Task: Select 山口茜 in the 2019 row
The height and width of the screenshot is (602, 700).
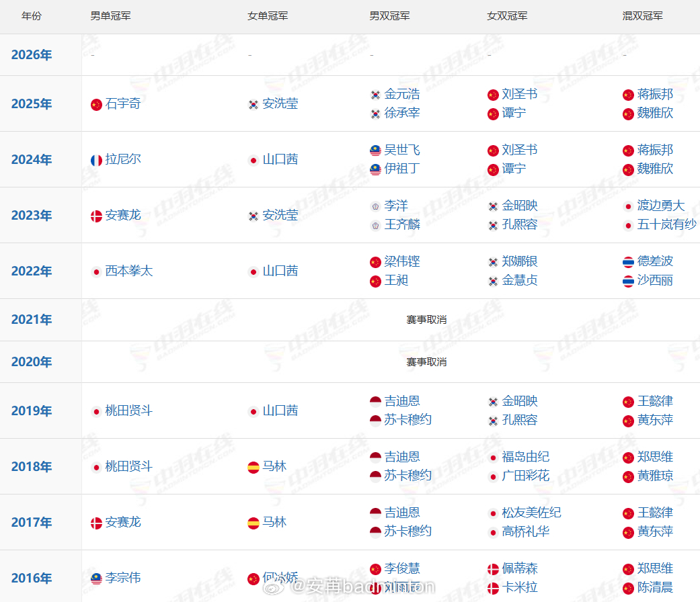Action: [x=280, y=411]
